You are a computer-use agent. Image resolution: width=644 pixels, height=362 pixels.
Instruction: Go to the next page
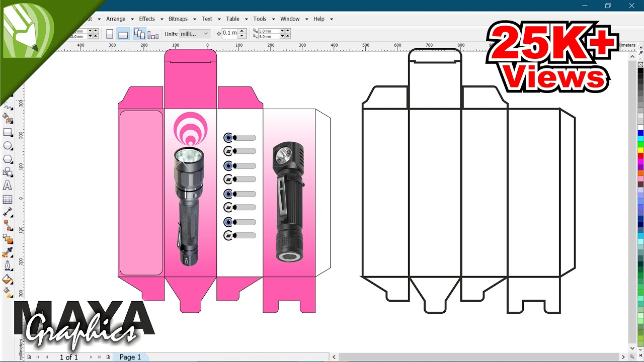coord(91,357)
